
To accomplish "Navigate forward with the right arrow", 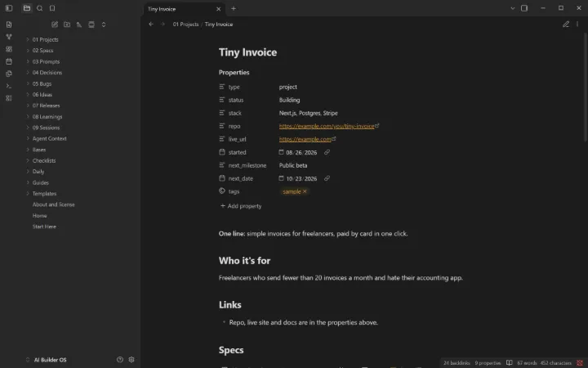I will pyautogui.click(x=163, y=24).
